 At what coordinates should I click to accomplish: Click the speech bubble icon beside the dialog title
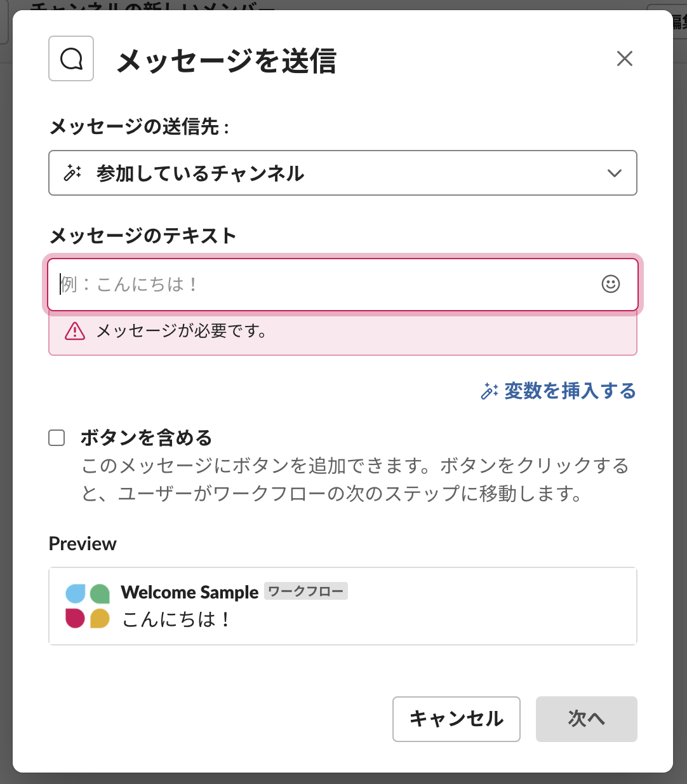click(x=71, y=58)
